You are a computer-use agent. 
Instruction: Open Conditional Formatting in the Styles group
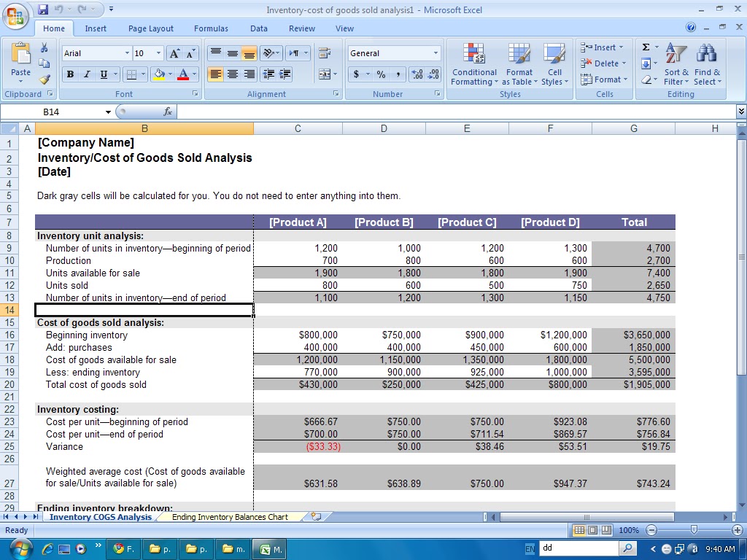(x=474, y=66)
